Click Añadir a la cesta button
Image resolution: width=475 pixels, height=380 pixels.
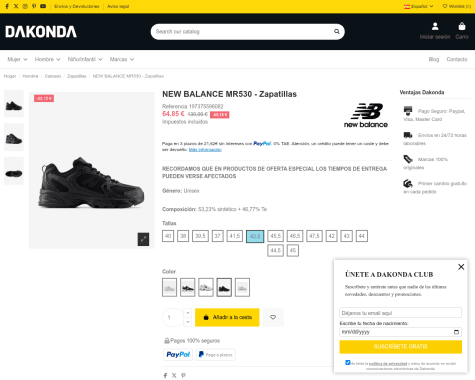pos(227,317)
